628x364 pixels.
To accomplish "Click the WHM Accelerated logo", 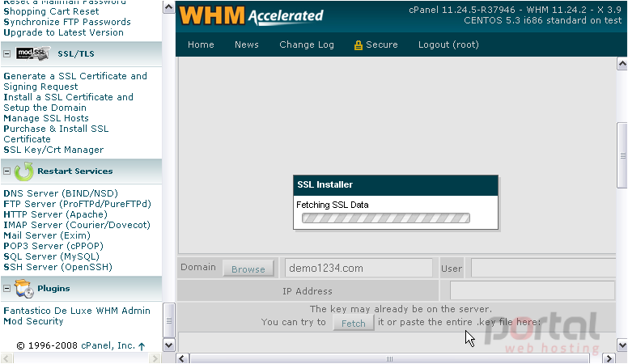I will [251, 15].
